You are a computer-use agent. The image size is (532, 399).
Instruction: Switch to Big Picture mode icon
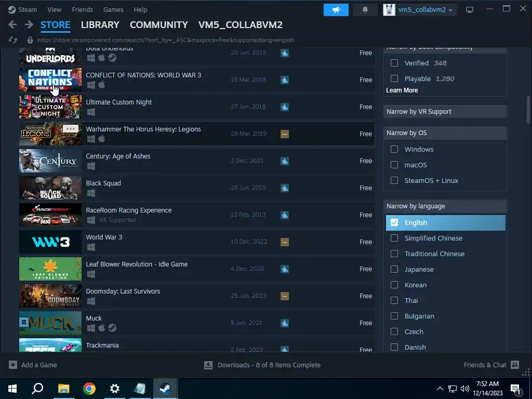click(x=470, y=10)
